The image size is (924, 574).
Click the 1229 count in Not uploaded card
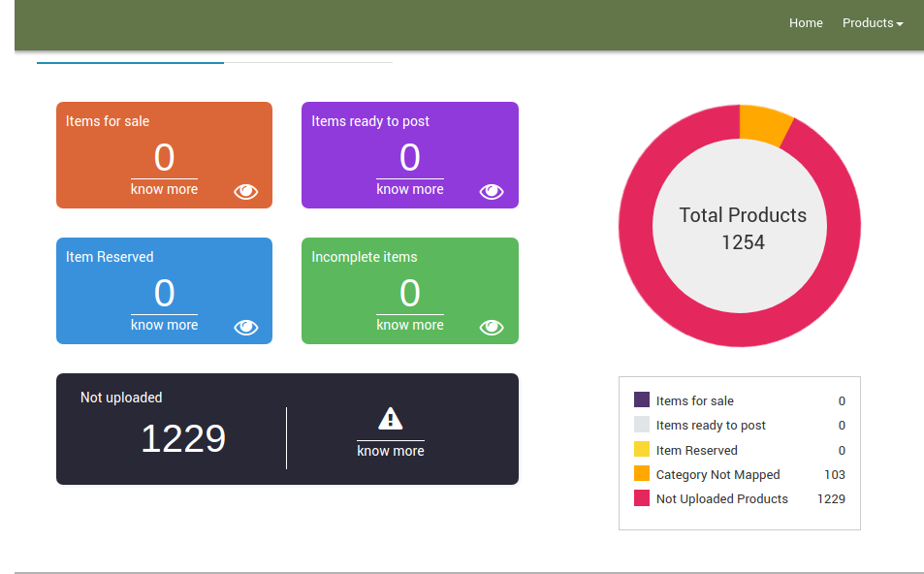tap(183, 438)
